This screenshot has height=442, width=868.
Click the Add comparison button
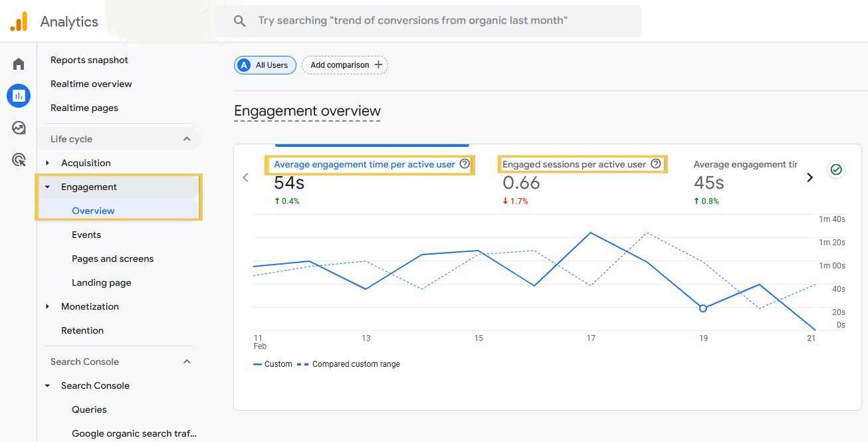[x=345, y=65]
